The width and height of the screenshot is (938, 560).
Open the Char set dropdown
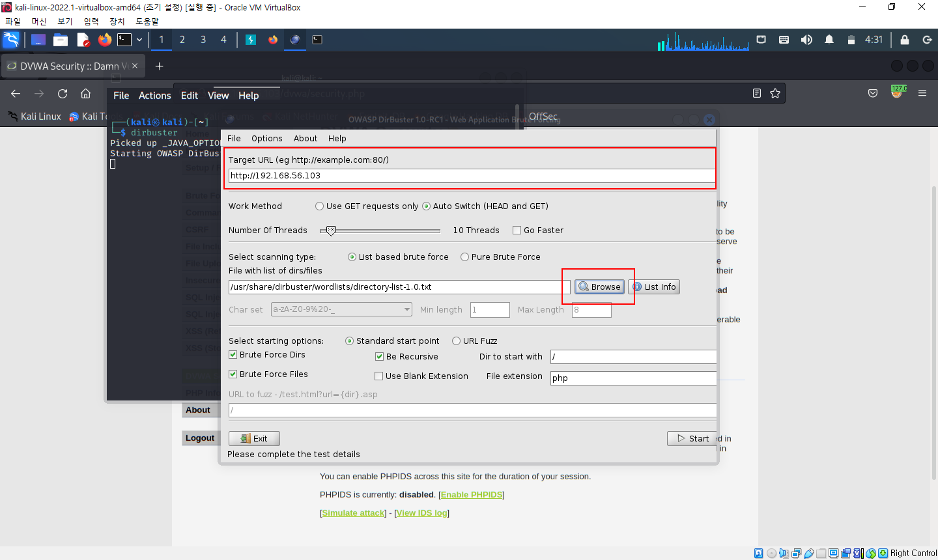[x=341, y=309]
